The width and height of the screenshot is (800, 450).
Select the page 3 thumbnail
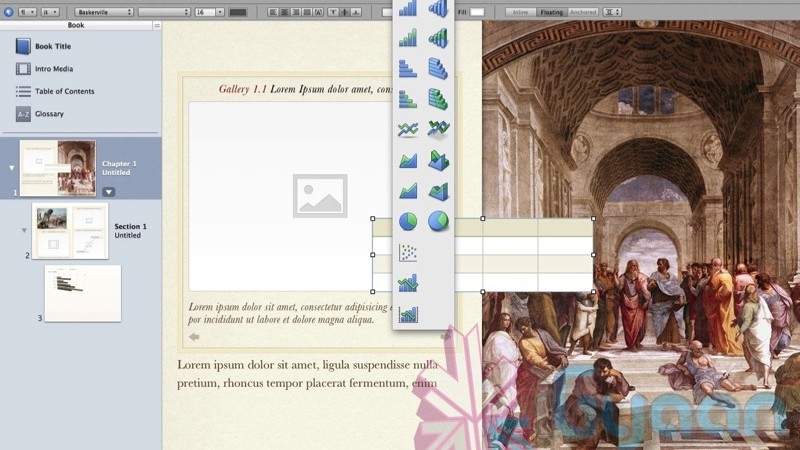[82, 292]
